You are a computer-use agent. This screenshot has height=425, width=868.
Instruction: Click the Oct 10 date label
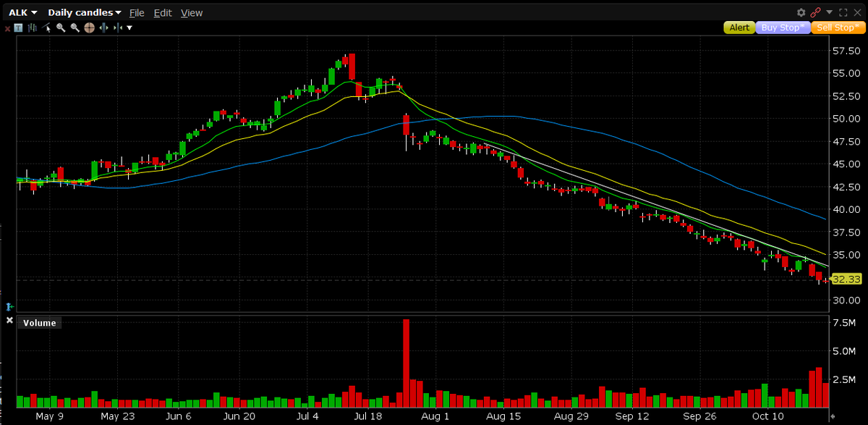click(x=768, y=416)
